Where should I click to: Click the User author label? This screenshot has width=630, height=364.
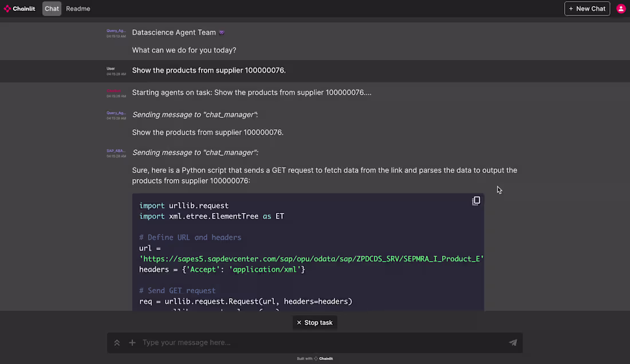(111, 69)
